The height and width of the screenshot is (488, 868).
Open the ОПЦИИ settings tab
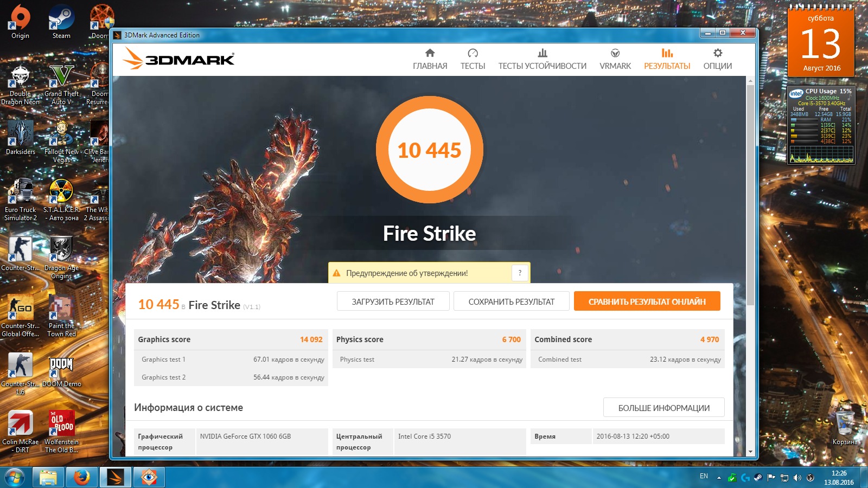718,59
